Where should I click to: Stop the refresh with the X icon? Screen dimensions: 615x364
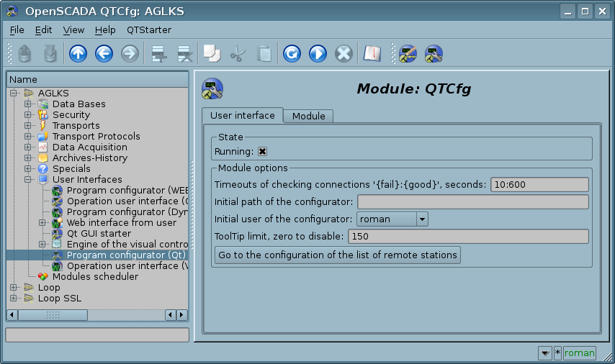[344, 54]
